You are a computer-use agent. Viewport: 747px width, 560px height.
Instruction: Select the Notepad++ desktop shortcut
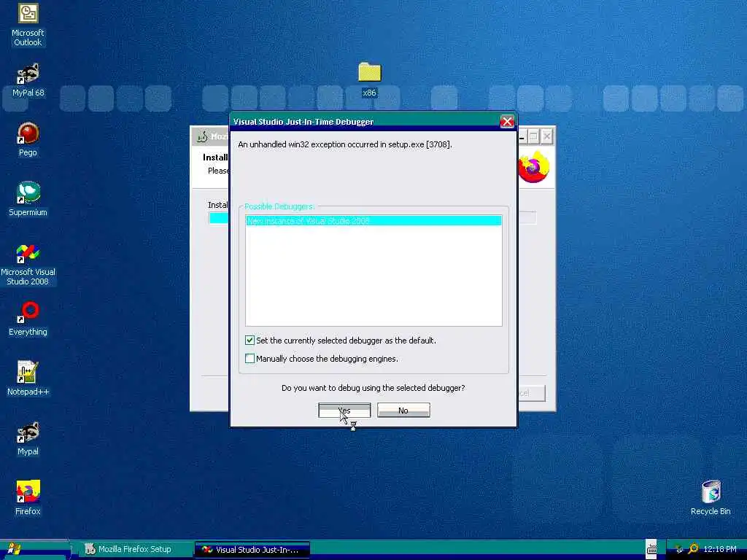pyautogui.click(x=28, y=379)
